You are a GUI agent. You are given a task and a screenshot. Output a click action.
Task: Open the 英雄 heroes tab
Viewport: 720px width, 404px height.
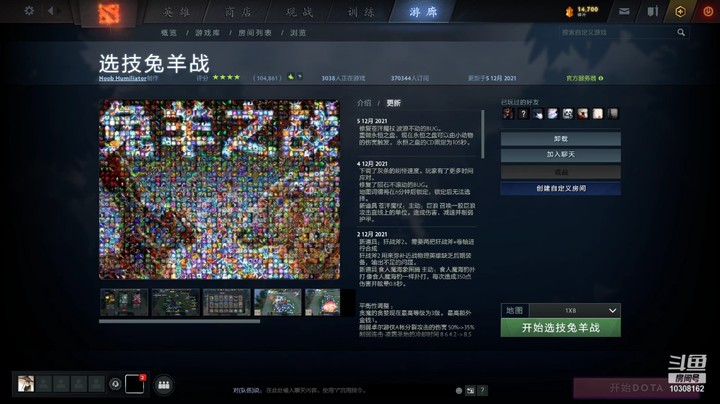tap(177, 12)
